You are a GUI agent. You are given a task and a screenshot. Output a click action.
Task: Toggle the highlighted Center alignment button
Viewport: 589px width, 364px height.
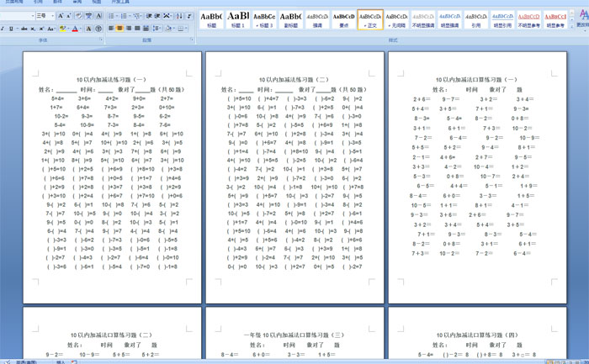coord(119,29)
